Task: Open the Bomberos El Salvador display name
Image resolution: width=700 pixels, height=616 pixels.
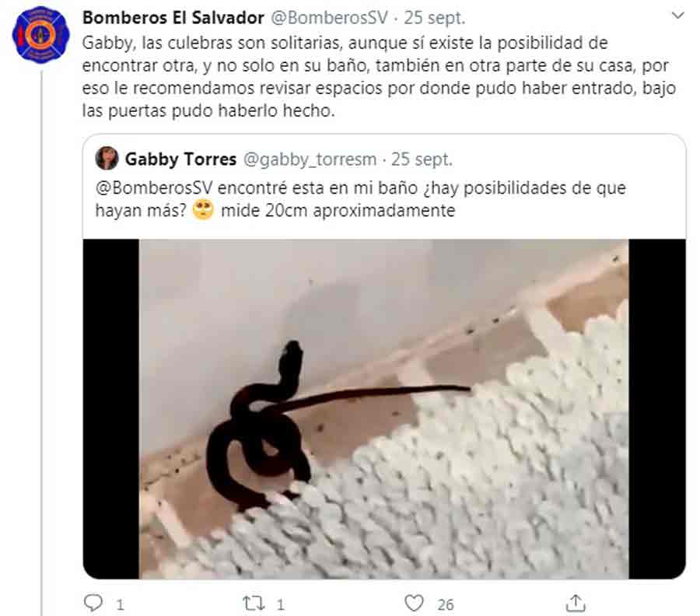Action: 173,17
